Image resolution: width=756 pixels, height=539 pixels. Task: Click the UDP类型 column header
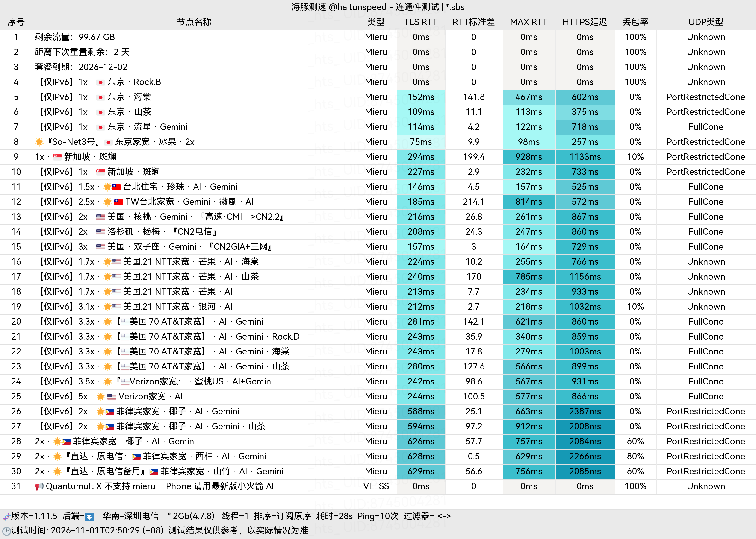(706, 22)
